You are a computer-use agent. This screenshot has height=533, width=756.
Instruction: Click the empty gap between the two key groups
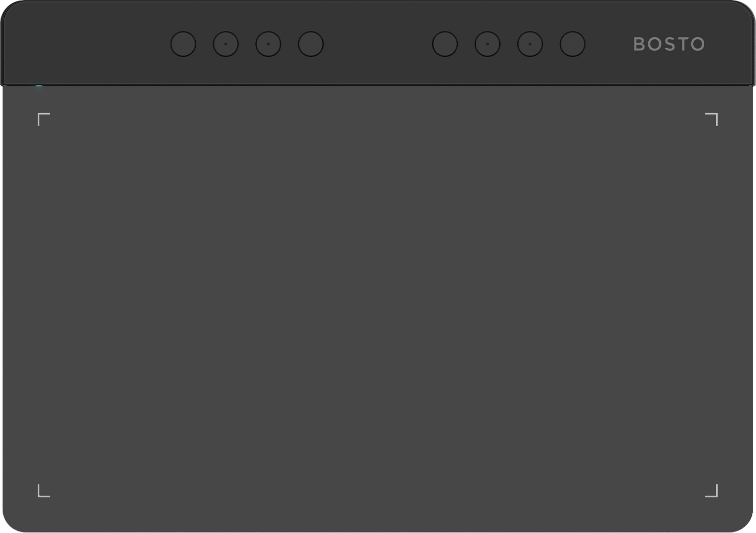(378, 44)
